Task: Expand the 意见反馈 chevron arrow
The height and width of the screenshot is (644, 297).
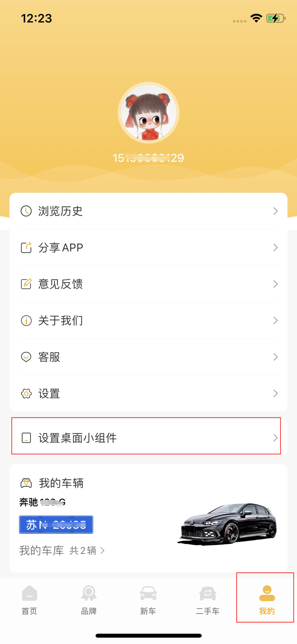Action: 275,284
